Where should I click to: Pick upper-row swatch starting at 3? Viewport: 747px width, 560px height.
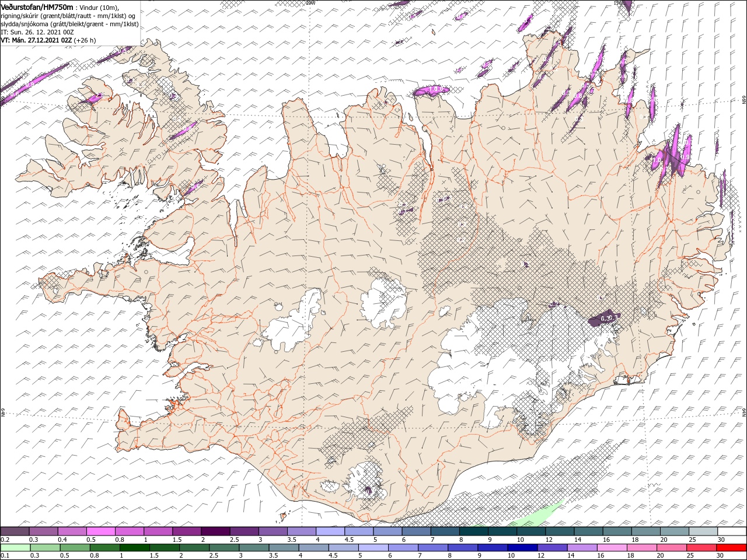(273, 531)
